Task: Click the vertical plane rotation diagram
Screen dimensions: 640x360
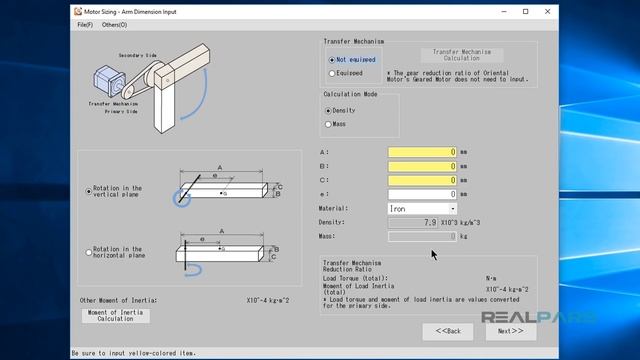Action: coord(228,186)
